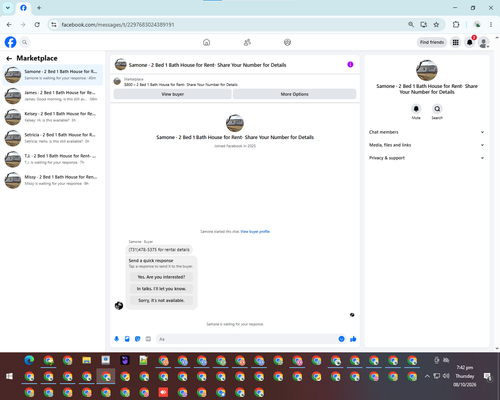Image resolution: width=500 pixels, height=400 pixels.
Task: Click the buyer message with phone number
Action: pos(159,250)
